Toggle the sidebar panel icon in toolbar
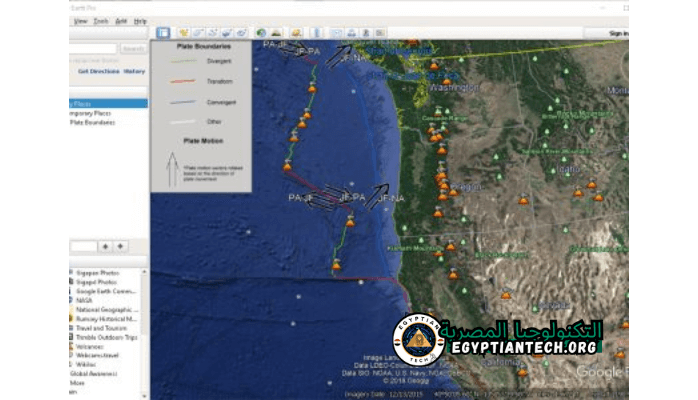The width and height of the screenshot is (698, 400). pyautogui.click(x=163, y=33)
